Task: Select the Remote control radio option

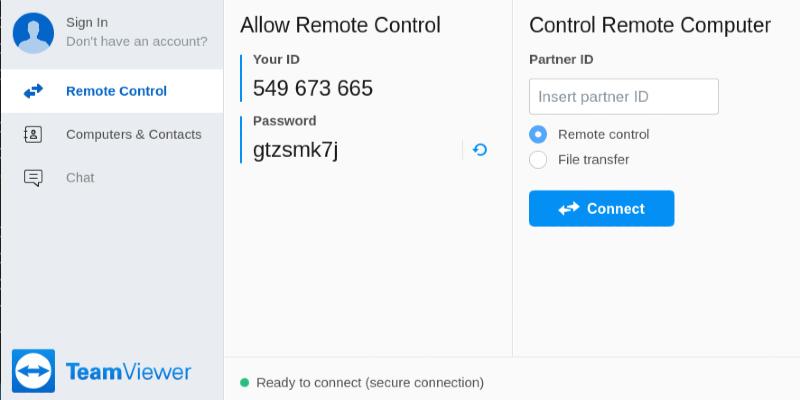Action: pos(538,134)
